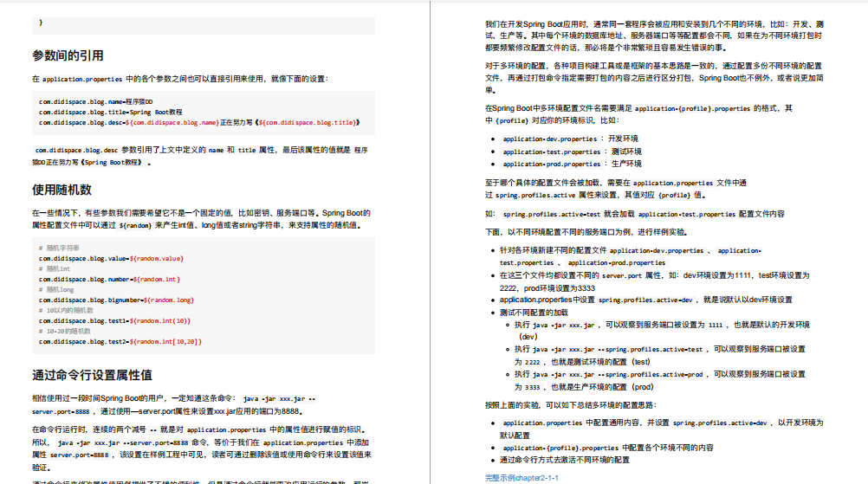Click bullet 针对各环境新建不同的配置文件
Screen dimensions: 868x484
[631, 256]
